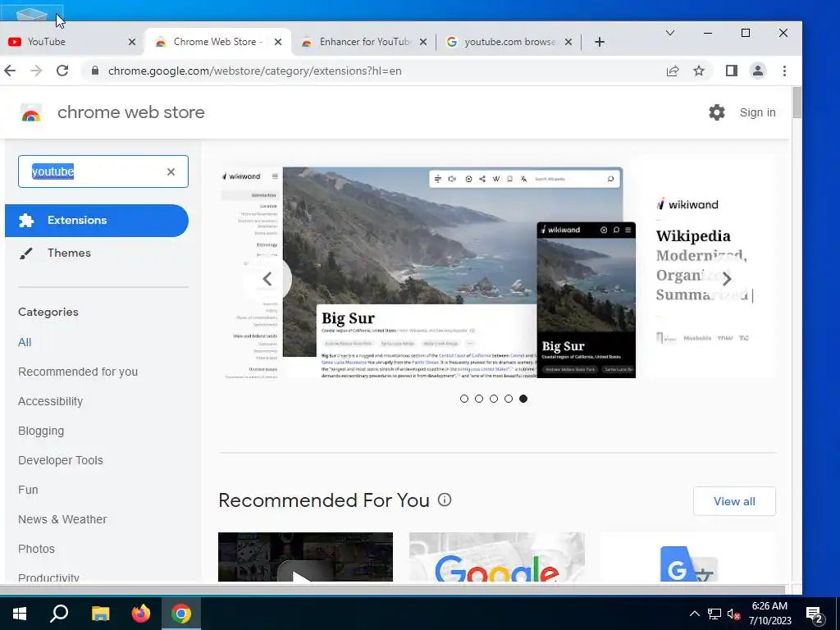The width and height of the screenshot is (840, 630).
Task: Select the first carousel dot
Action: tap(464, 399)
